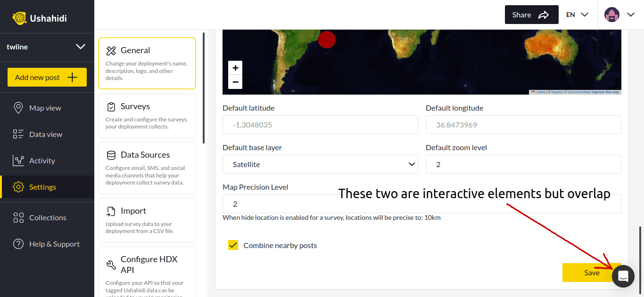Zoom in on the map
Viewport: 644px width, 297px height.
click(235, 68)
